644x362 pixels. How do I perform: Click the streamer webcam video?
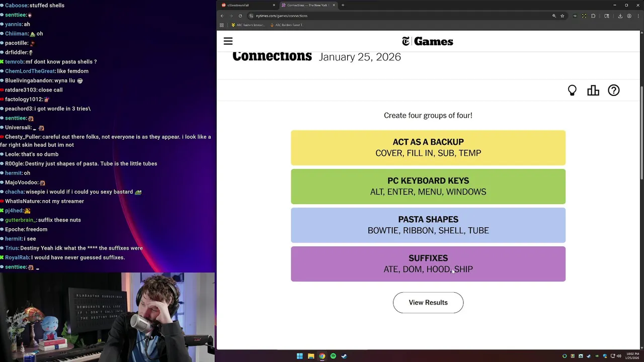(108, 317)
